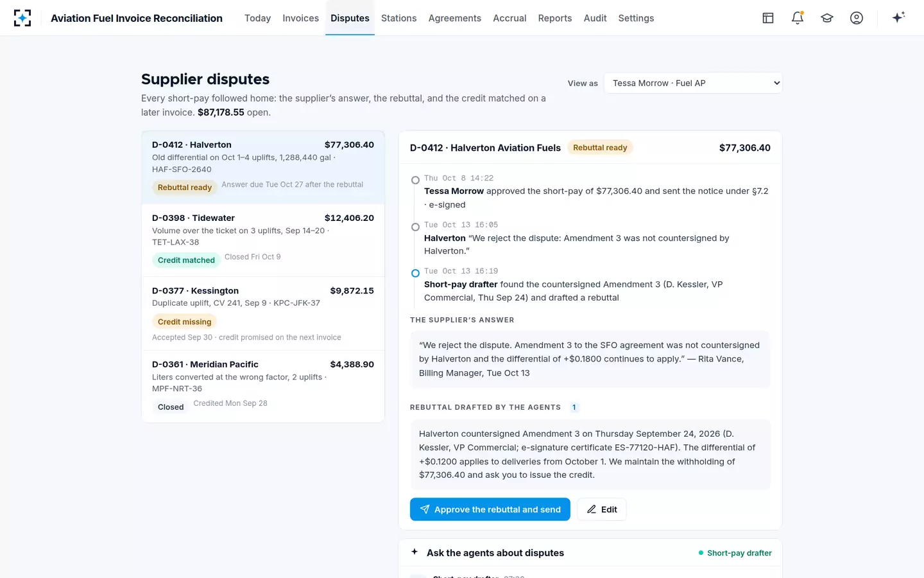Go to the Today tab
Image resolution: width=924 pixels, height=578 pixels.
[x=257, y=18]
